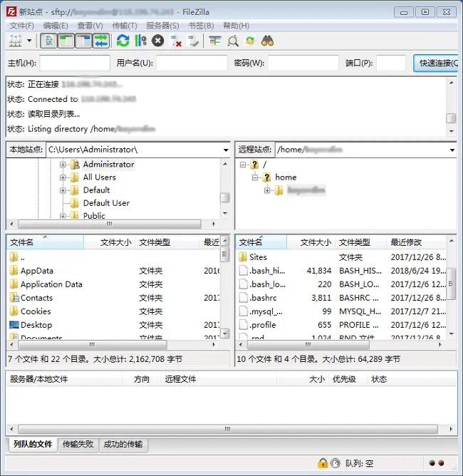Select the Desktop folder row
The width and height of the screenshot is (463, 476).
point(113,325)
